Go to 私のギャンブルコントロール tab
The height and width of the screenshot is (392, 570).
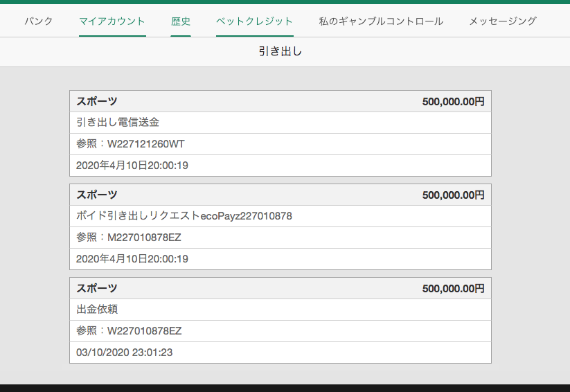pos(381,21)
